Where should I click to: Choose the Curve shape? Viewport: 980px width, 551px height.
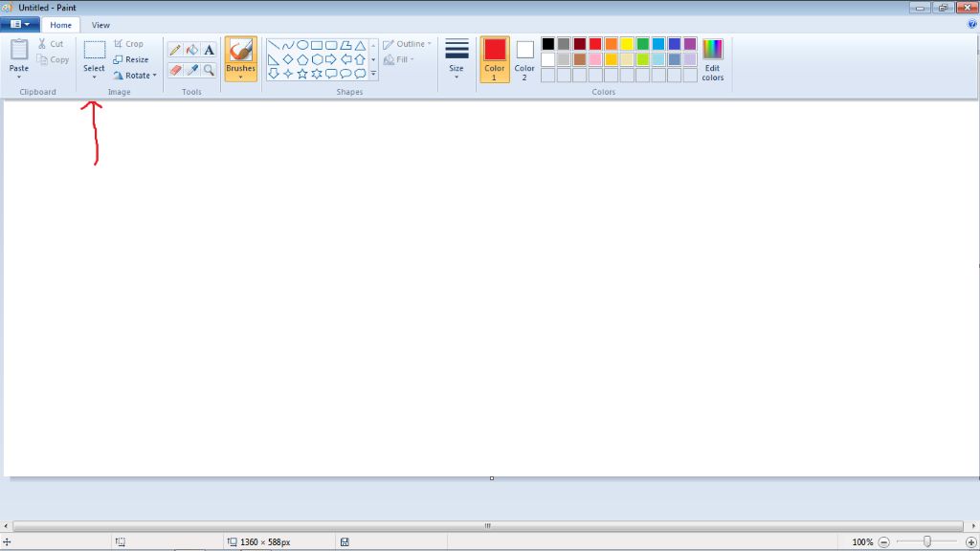click(288, 45)
